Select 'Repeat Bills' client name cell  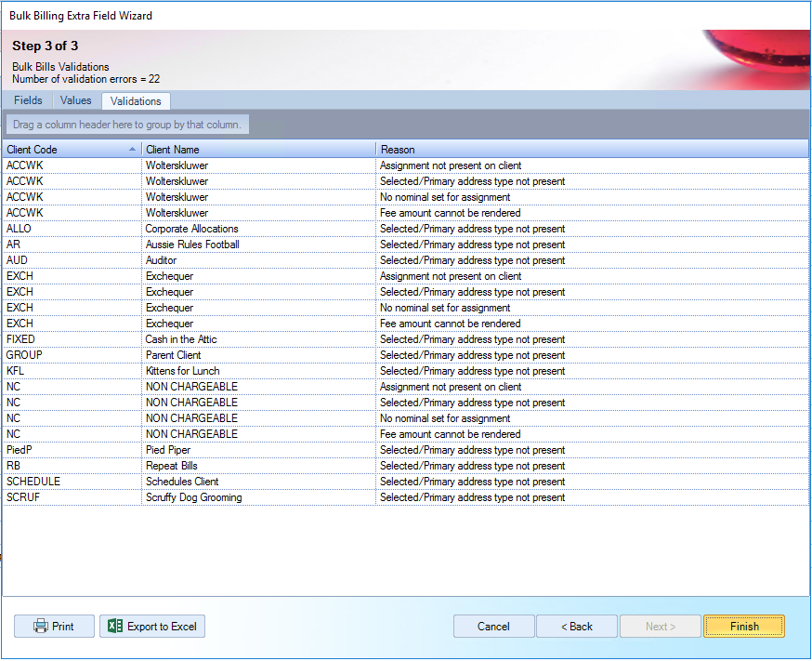[258, 466]
